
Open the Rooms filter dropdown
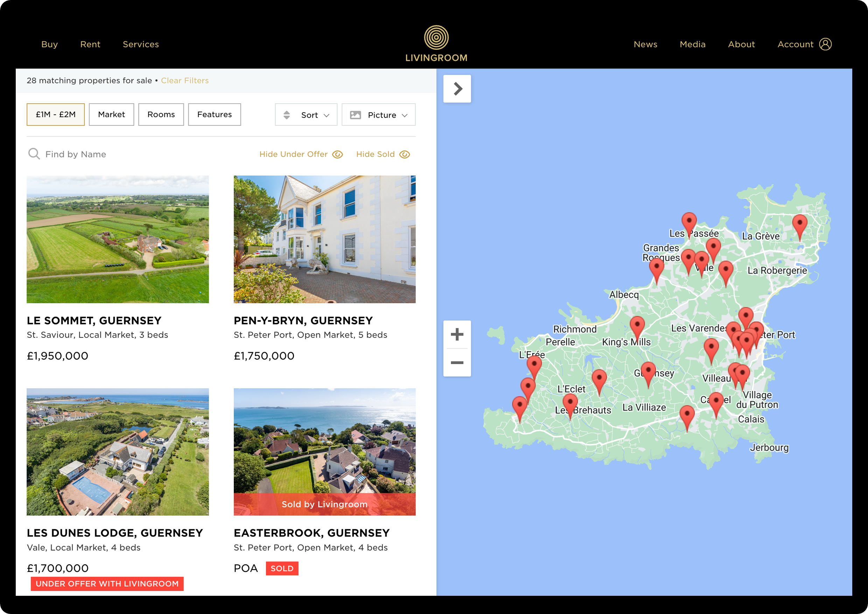(x=161, y=114)
